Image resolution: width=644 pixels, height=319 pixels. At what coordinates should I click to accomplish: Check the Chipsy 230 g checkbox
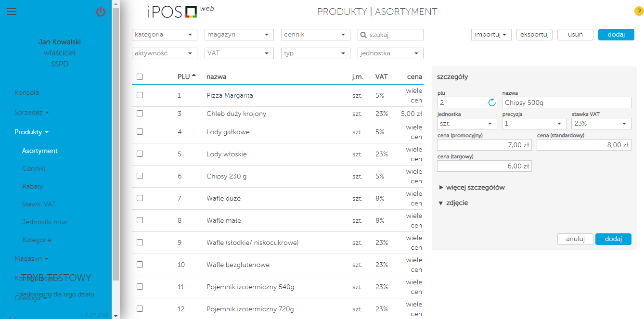tap(140, 176)
